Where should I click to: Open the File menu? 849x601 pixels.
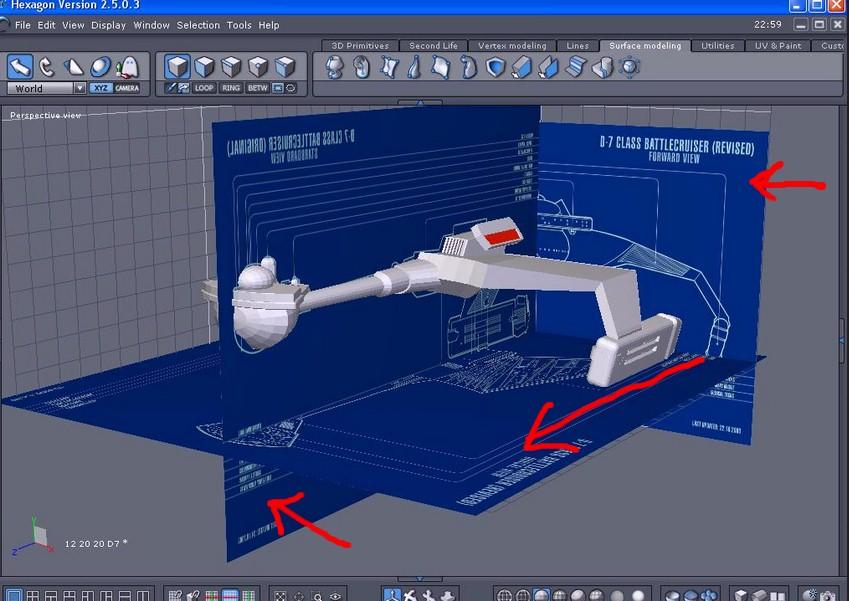[x=23, y=25]
